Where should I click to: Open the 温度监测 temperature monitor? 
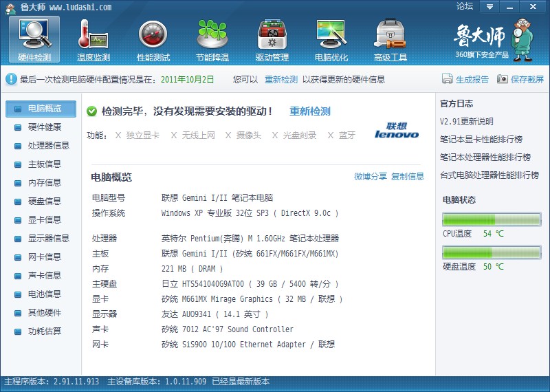[x=93, y=41]
